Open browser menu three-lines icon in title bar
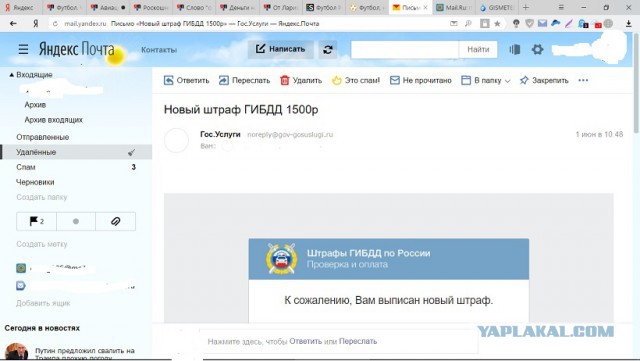 [x=561, y=7]
